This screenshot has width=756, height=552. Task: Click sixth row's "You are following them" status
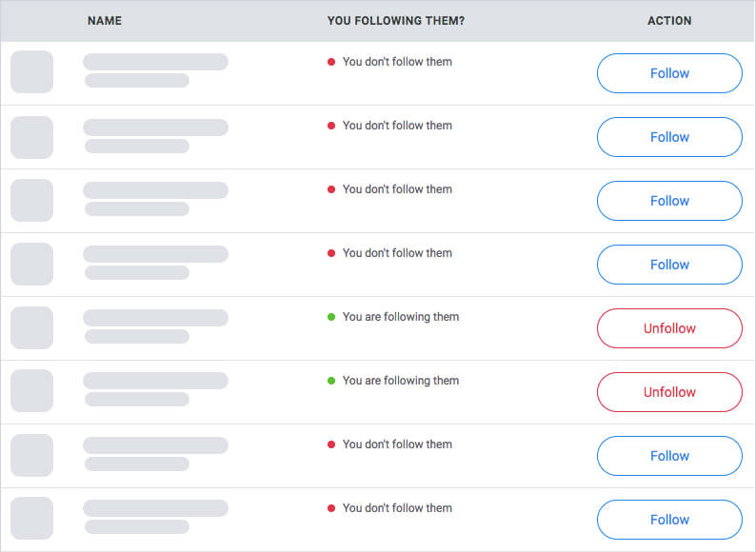400,381
